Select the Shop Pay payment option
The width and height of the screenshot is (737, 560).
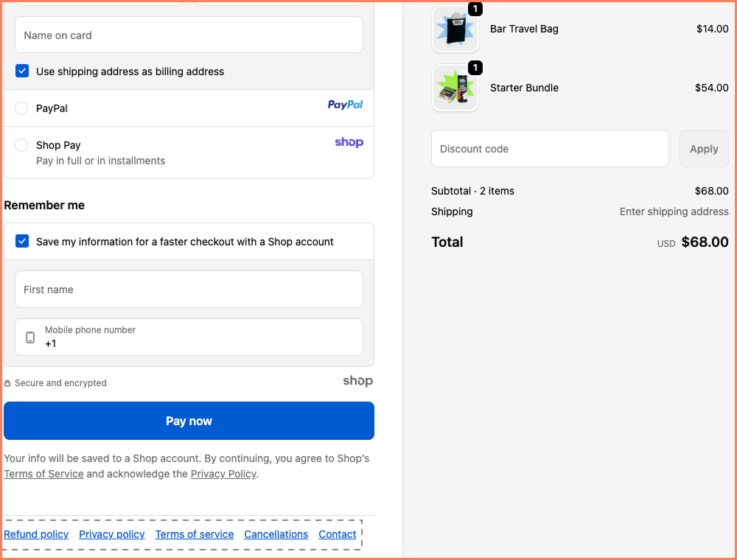click(x=21, y=145)
